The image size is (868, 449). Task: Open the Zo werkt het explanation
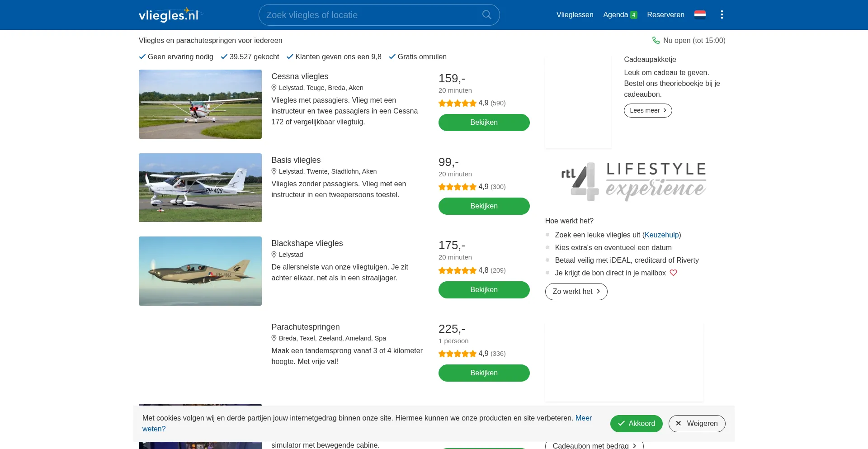pyautogui.click(x=576, y=292)
